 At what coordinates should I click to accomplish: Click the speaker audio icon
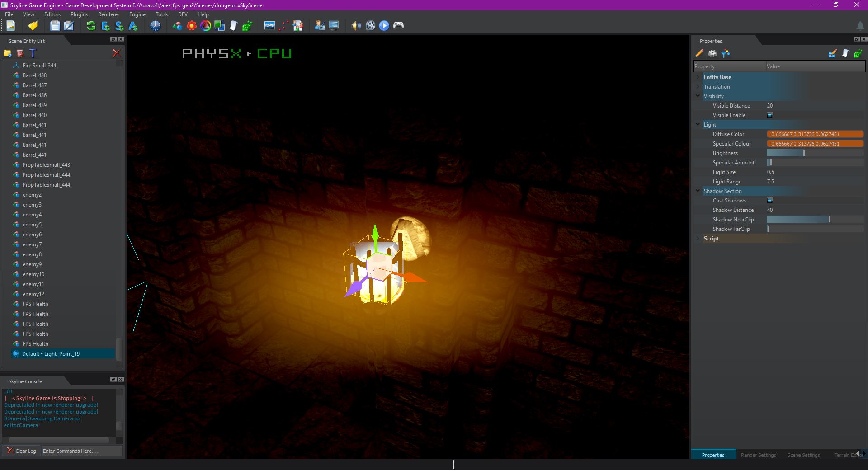point(356,26)
